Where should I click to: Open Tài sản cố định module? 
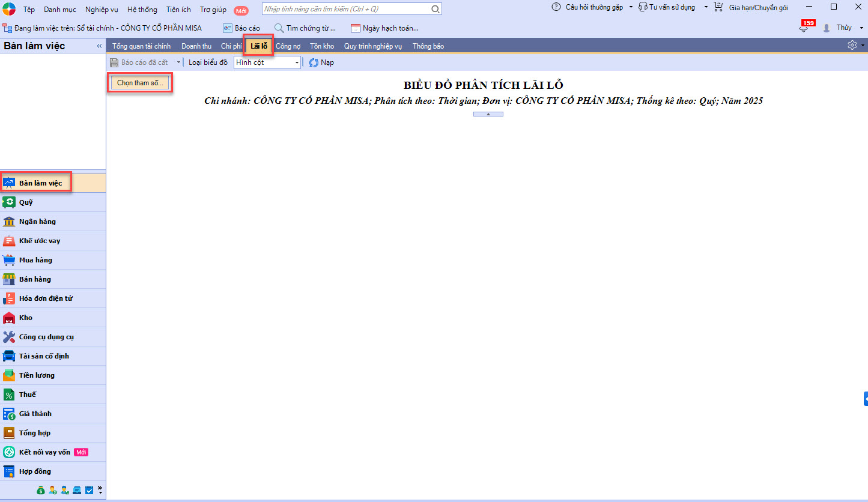click(x=43, y=356)
